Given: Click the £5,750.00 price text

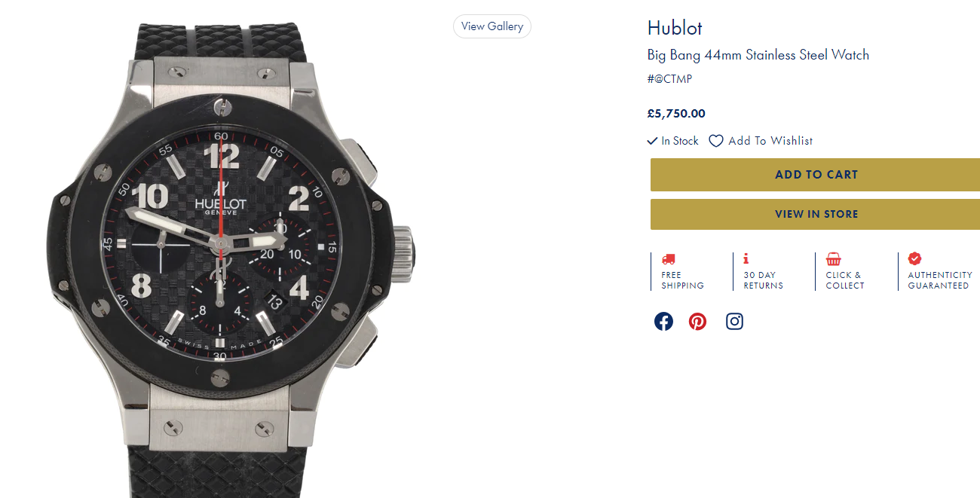Looking at the screenshot, I should [676, 114].
